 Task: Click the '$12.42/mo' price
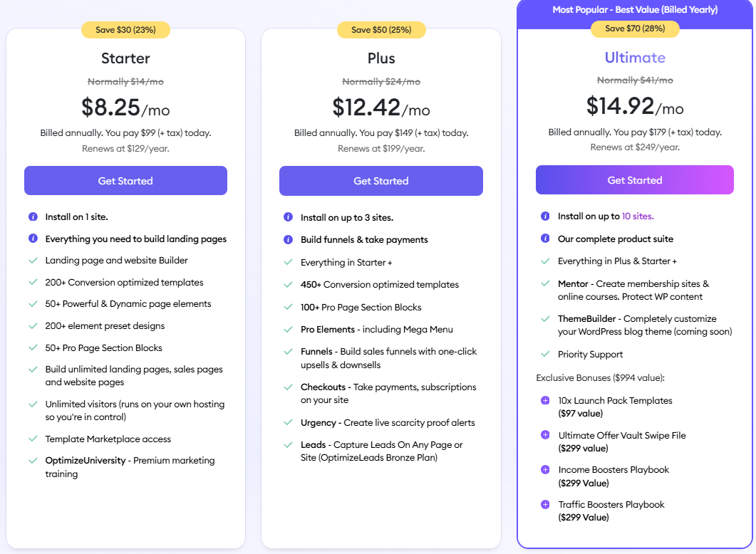[x=381, y=108]
